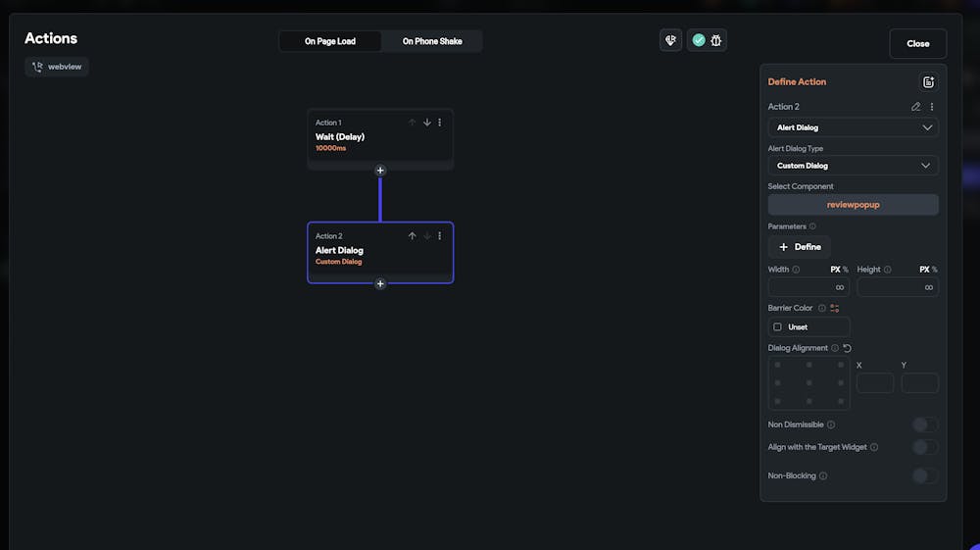
Task: Select the On Page Load tab
Action: point(330,41)
